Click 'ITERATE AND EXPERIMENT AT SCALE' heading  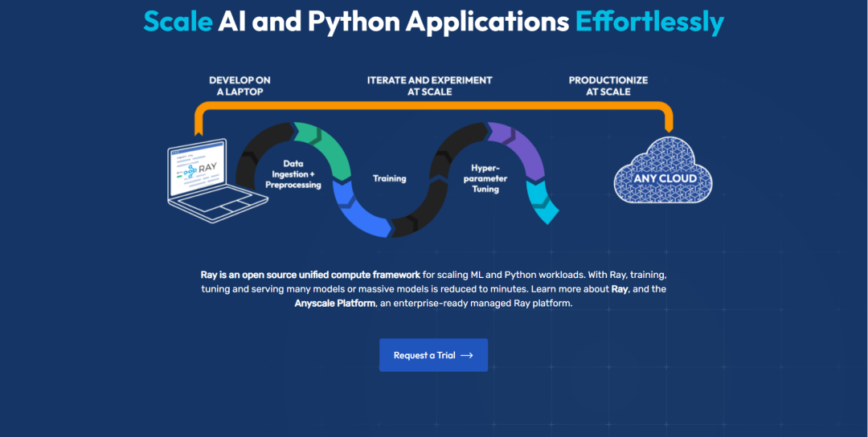[429, 86]
